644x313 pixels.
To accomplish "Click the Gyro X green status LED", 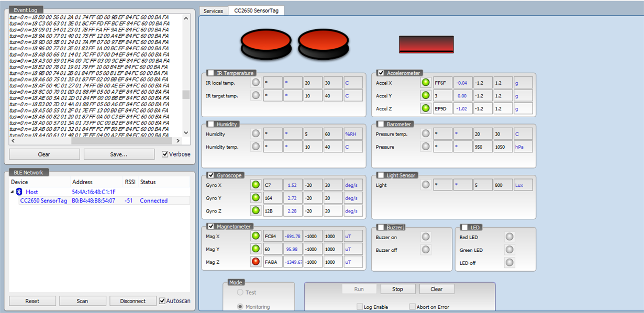I will click(256, 185).
